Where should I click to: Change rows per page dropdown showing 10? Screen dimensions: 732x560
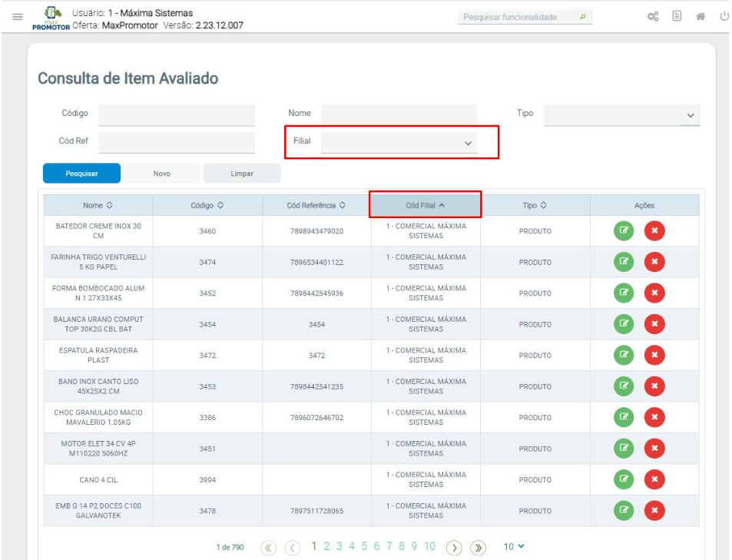515,547
